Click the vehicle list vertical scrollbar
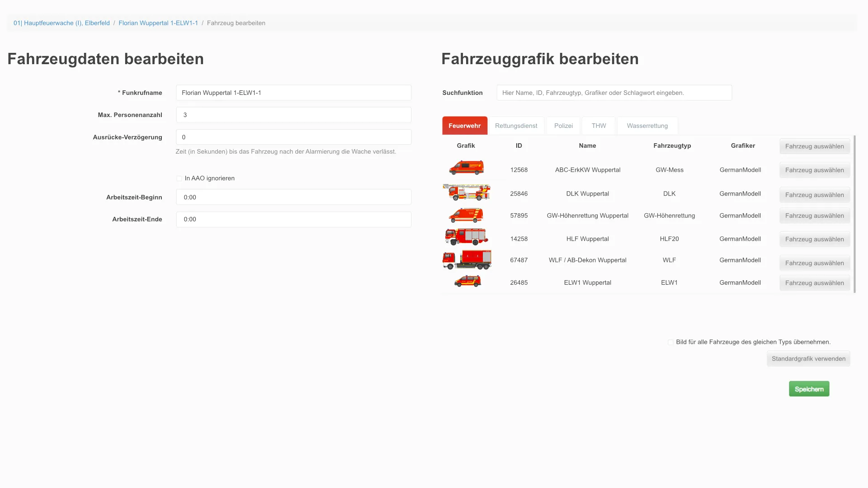 pos(854,215)
